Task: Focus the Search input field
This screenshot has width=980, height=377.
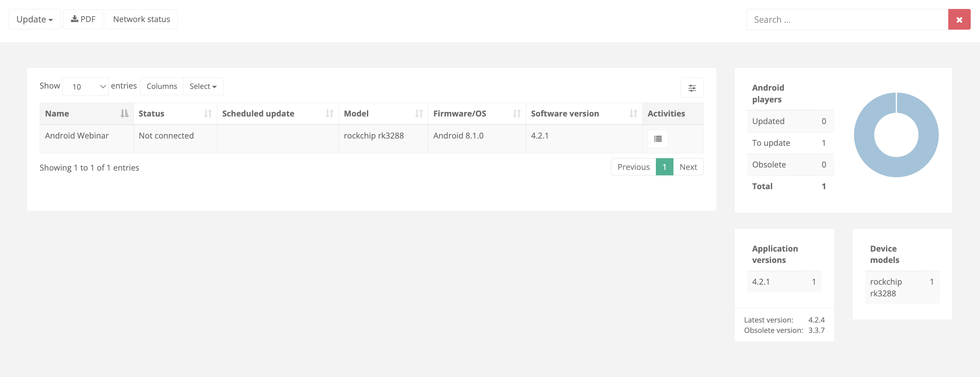Action: 847,19
